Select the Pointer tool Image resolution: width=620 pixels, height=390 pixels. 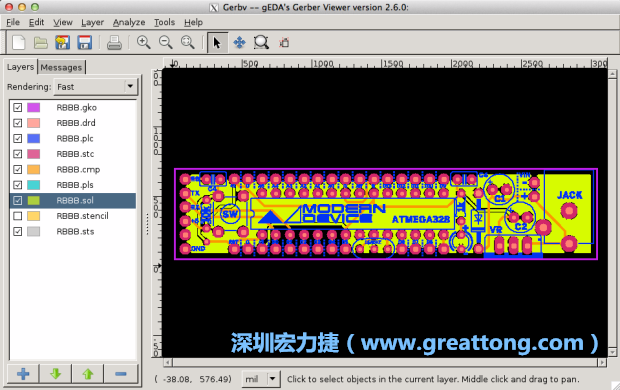pos(217,42)
